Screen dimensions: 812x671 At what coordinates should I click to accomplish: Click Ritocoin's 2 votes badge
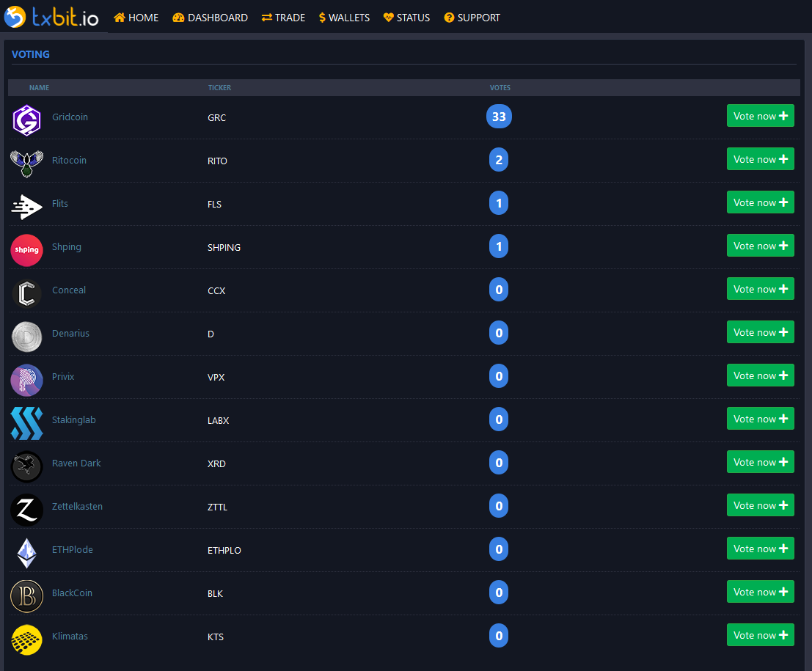tap(499, 159)
